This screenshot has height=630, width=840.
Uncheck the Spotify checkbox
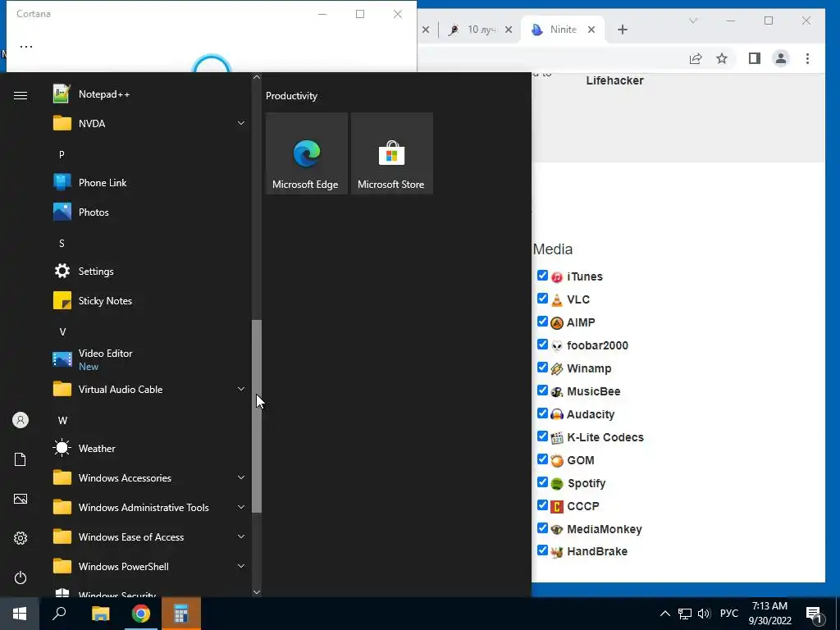pos(543,482)
